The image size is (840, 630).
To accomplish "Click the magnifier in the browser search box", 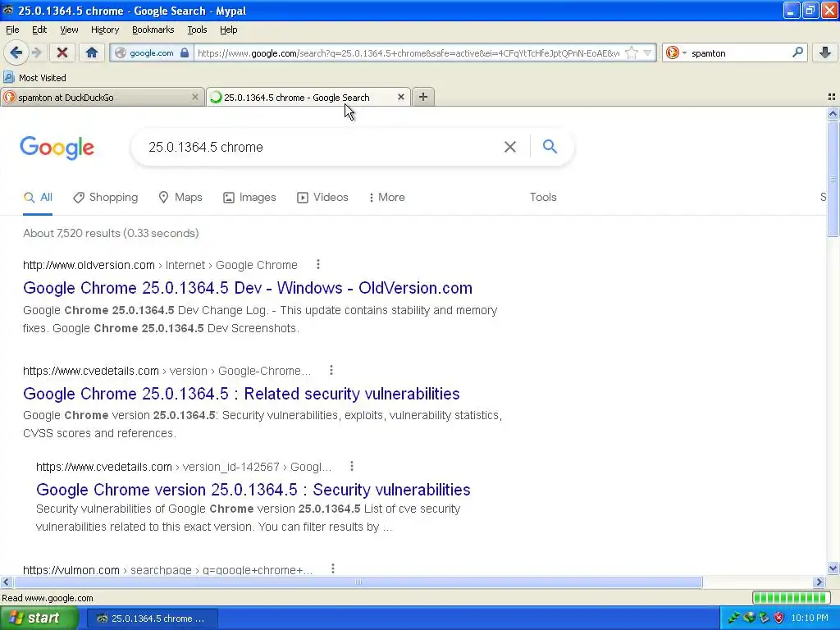I will (x=797, y=52).
